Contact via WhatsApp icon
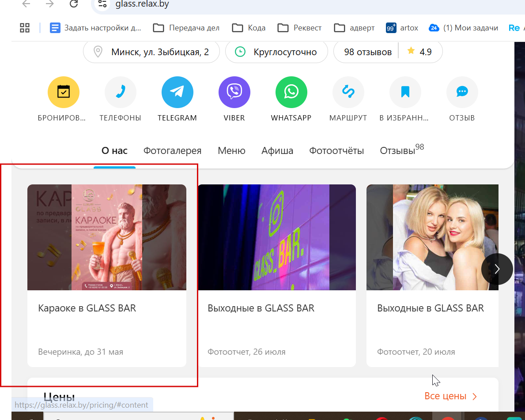Image resolution: width=525 pixels, height=420 pixels. point(291,92)
